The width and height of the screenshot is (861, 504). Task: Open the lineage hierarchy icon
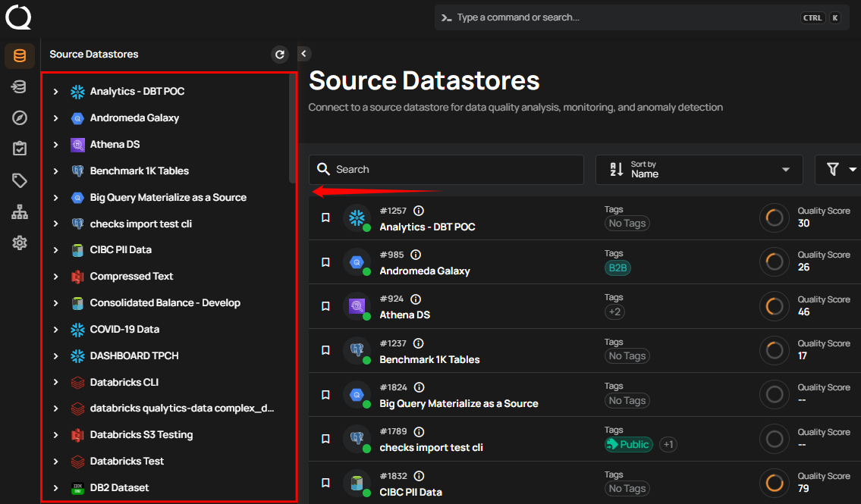click(x=20, y=211)
